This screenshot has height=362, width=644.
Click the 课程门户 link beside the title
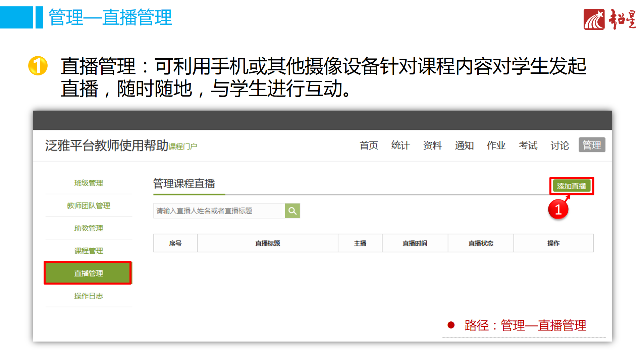pyautogui.click(x=183, y=147)
